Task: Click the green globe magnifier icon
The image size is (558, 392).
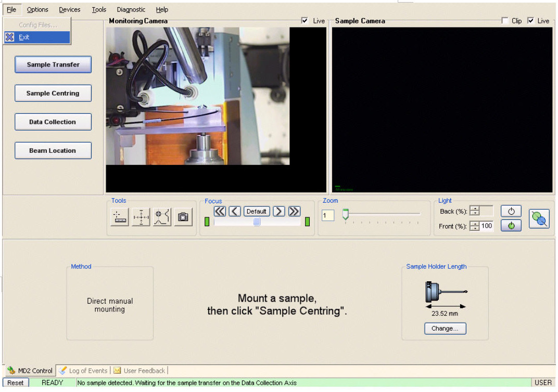Action: [x=539, y=219]
